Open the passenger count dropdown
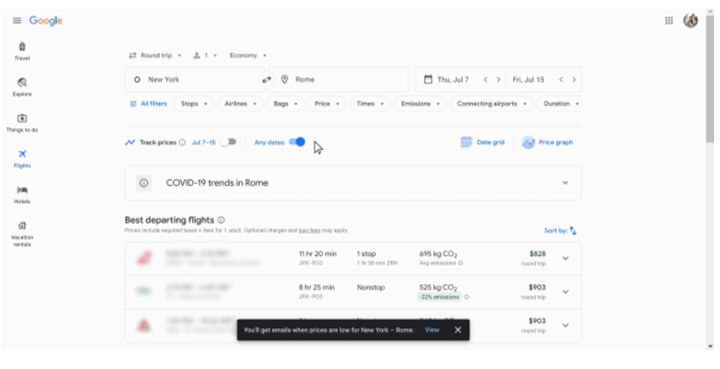Viewport: 720px width, 369px height. coord(205,56)
